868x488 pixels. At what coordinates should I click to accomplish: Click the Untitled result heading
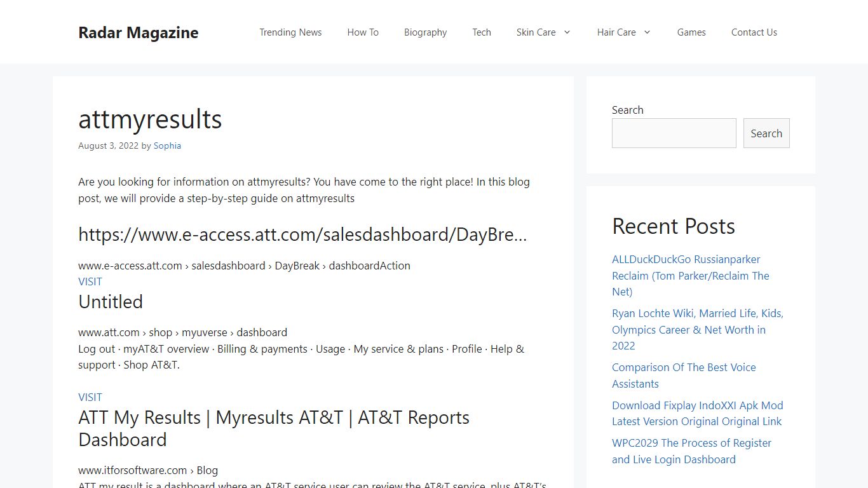point(111,302)
